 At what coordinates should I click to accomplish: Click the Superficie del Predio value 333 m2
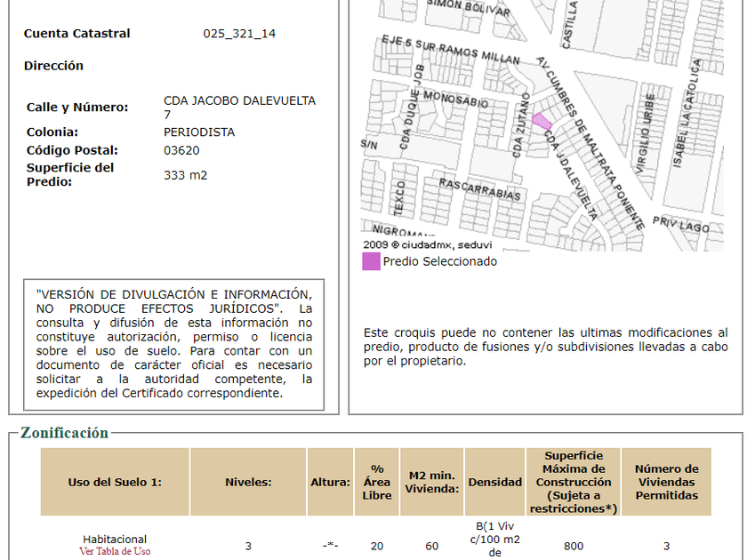point(185,175)
